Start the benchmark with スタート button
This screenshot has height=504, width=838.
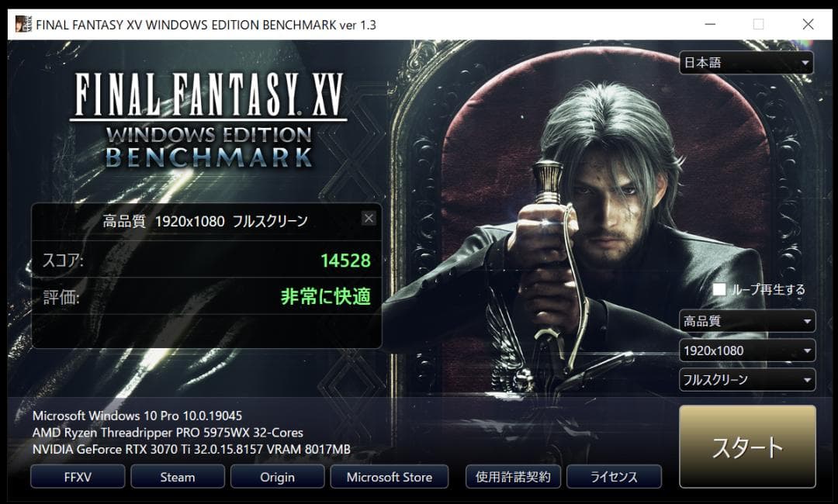(748, 447)
